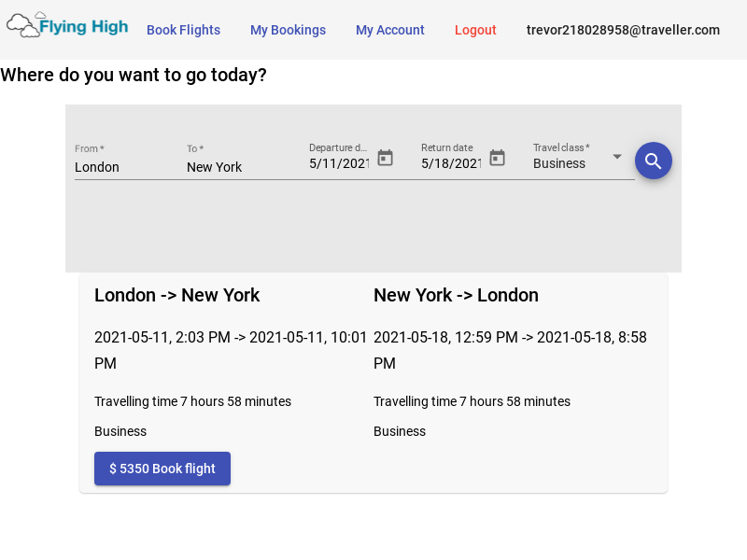Open the Book Flights menu item
The image size is (747, 560).
click(183, 30)
